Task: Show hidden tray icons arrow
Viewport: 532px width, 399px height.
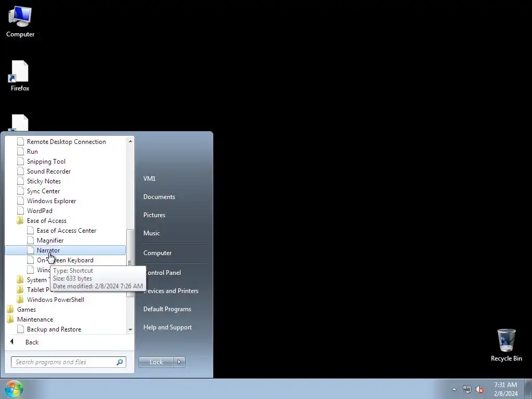Action: (x=454, y=390)
